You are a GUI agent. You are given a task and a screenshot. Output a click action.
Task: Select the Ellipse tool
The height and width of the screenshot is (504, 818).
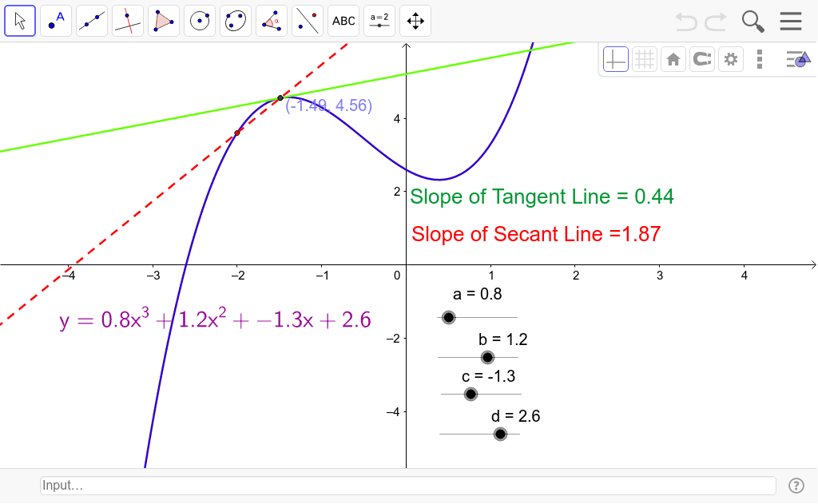tap(236, 21)
